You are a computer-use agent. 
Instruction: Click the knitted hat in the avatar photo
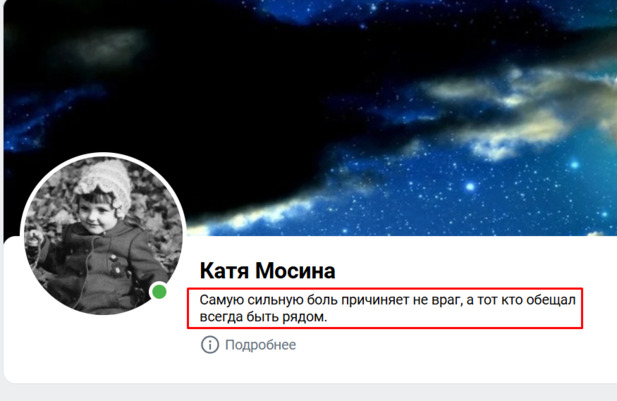click(x=106, y=183)
